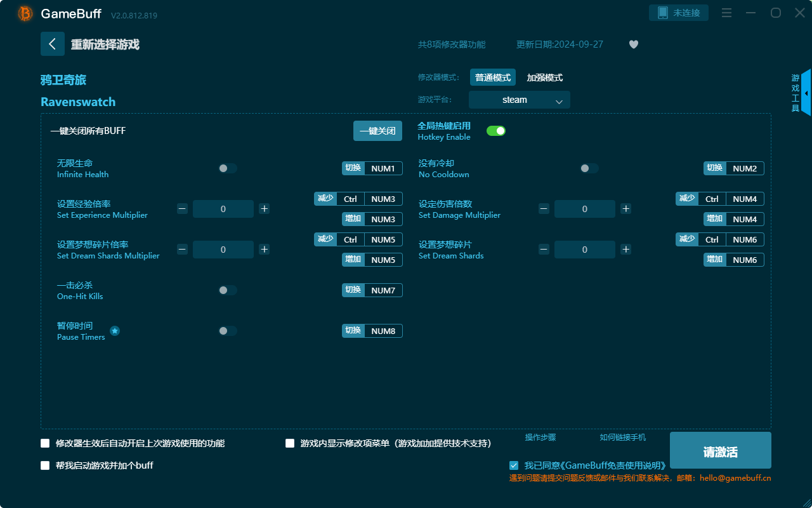Check 帮我启动游戏并加个buff option
This screenshot has height=508, width=812.
[x=45, y=465]
